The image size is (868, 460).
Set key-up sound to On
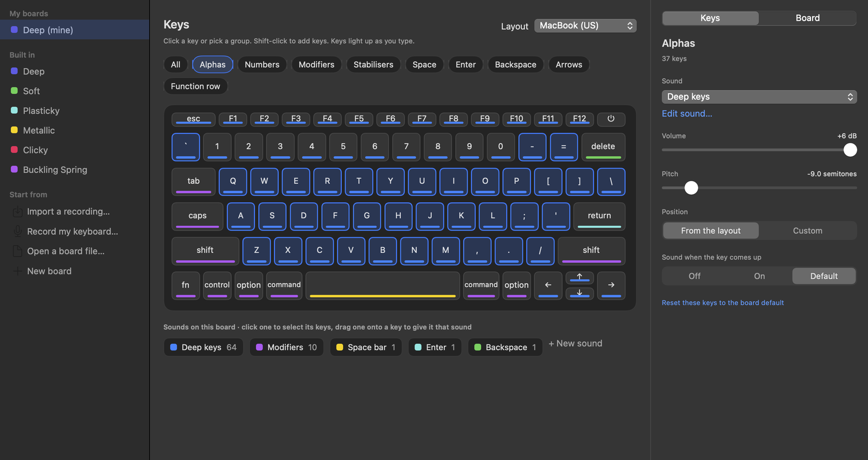pos(759,276)
